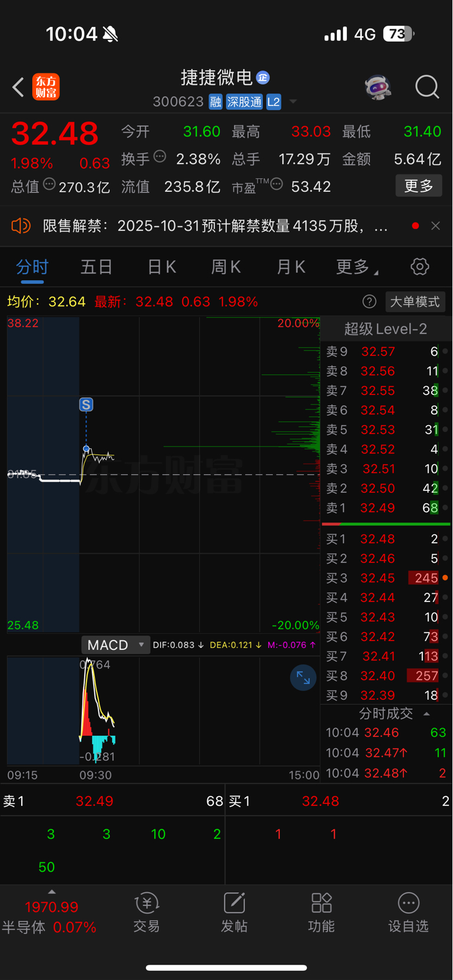This screenshot has height=980, width=453.
Task: Tap info icon next to 换手
Action: [160, 157]
